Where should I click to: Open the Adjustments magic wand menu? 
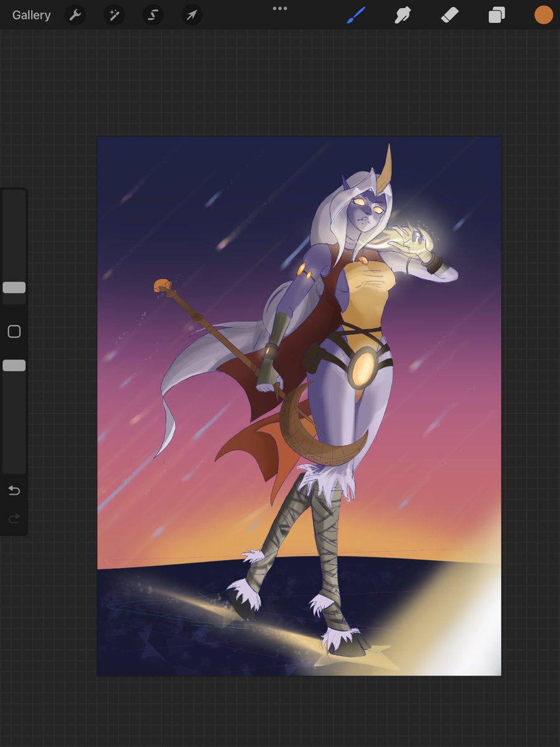[114, 15]
